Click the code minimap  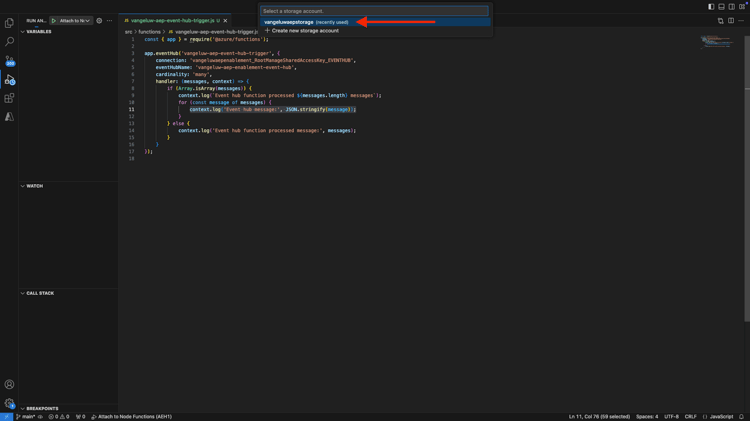point(717,42)
